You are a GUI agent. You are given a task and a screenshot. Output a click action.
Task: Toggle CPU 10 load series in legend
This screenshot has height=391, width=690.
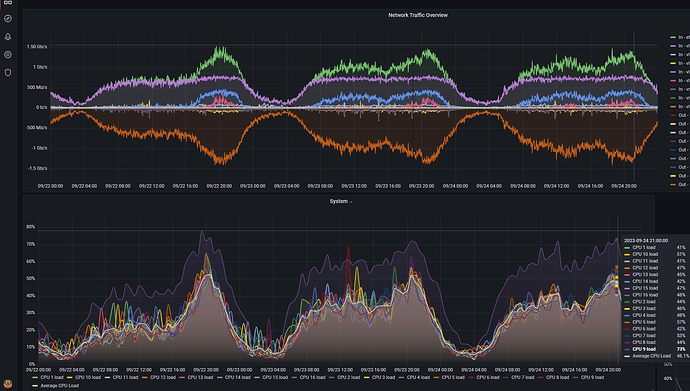pyautogui.click(x=88, y=377)
